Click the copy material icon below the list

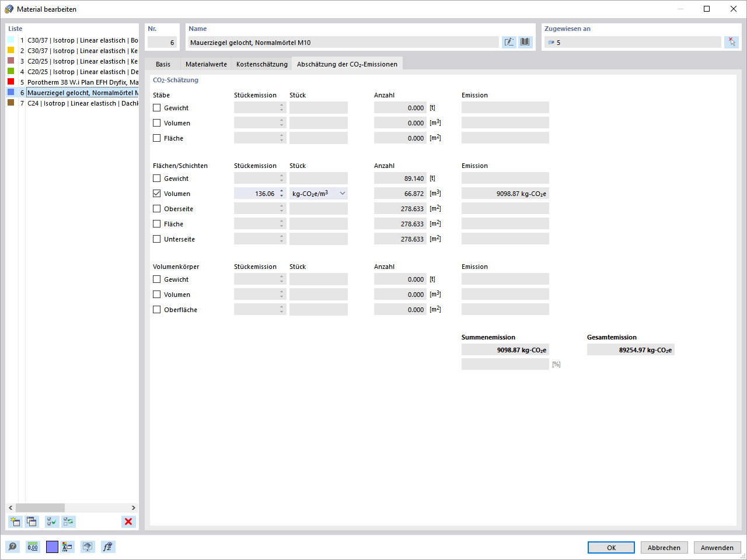32,521
